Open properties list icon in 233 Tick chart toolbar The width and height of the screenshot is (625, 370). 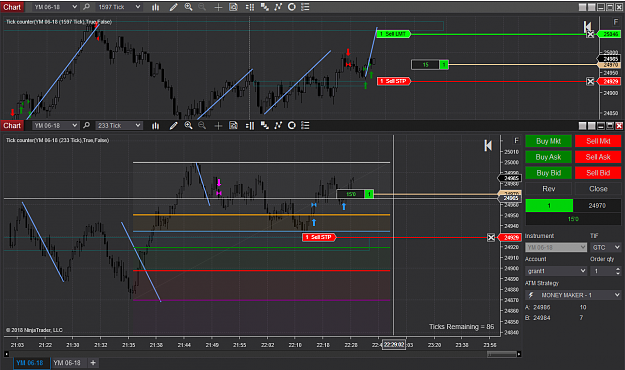tap(305, 126)
